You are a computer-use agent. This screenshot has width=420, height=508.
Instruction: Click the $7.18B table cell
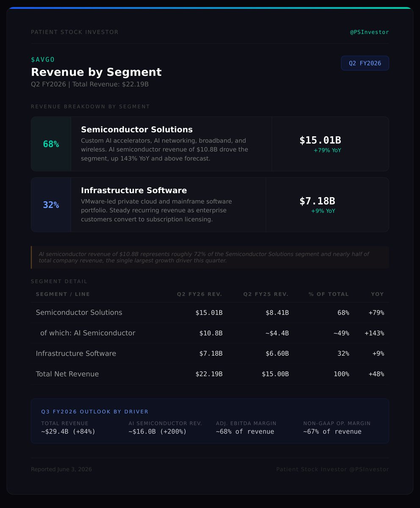(x=211, y=353)
